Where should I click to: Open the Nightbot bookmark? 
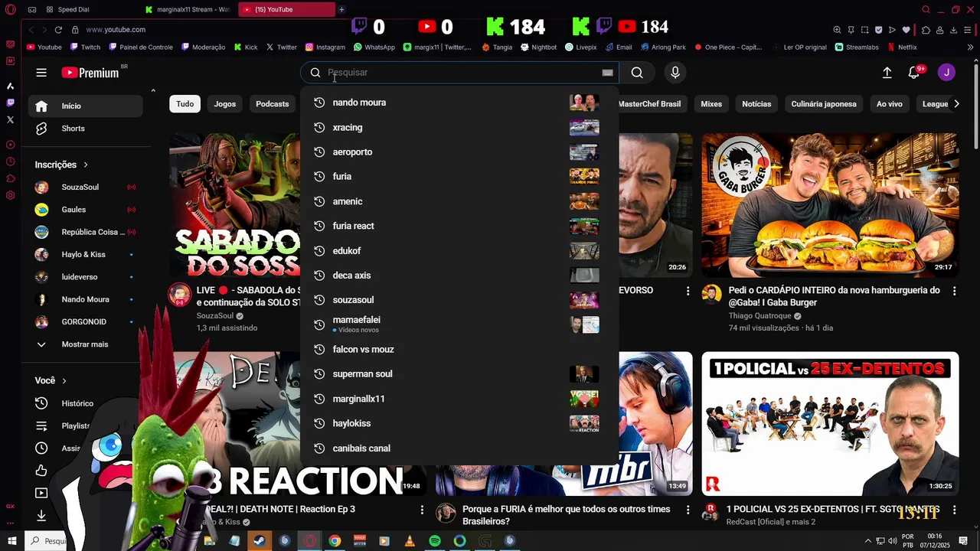point(538,47)
